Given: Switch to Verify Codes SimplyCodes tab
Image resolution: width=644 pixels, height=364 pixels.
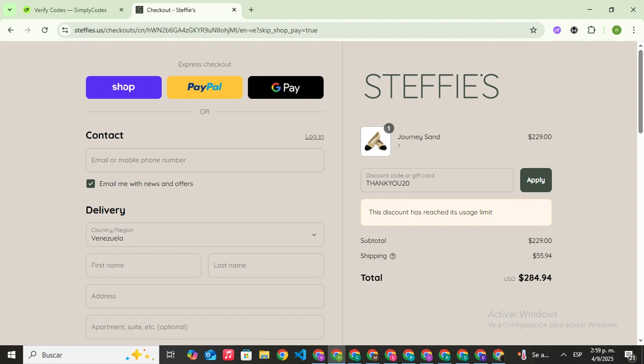Looking at the screenshot, I should [x=70, y=10].
